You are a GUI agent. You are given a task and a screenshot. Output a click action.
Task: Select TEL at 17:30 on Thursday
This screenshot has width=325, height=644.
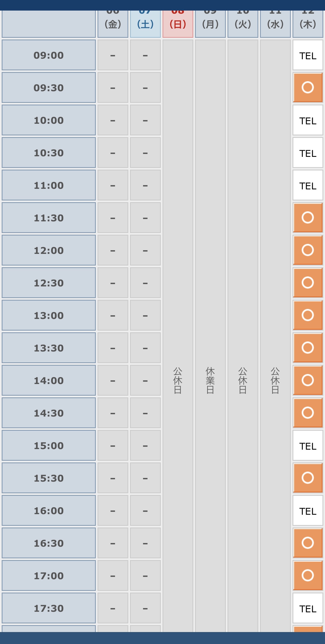(308, 608)
